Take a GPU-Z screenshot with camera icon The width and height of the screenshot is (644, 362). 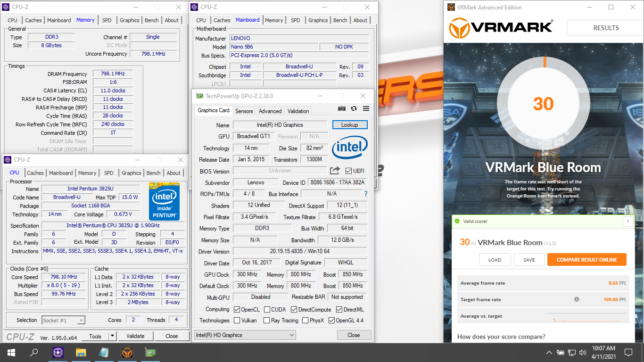(x=342, y=108)
